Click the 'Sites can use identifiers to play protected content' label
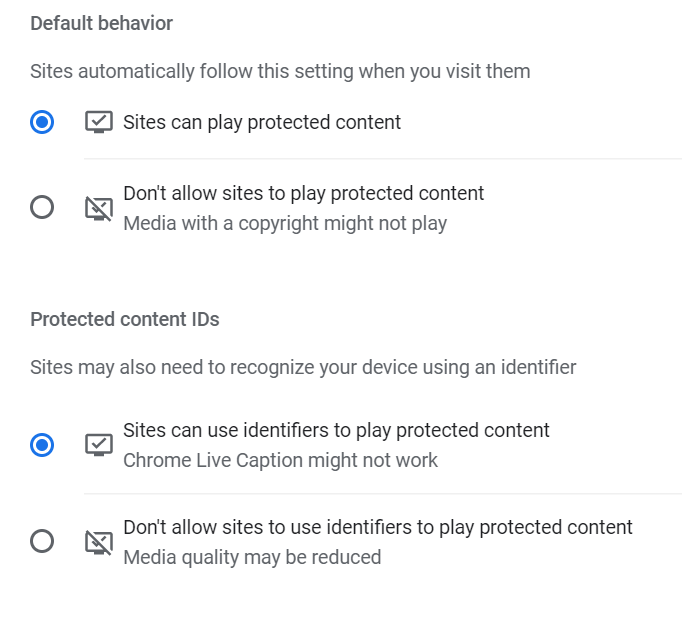Image resolution: width=682 pixels, height=622 pixels. coord(336,430)
